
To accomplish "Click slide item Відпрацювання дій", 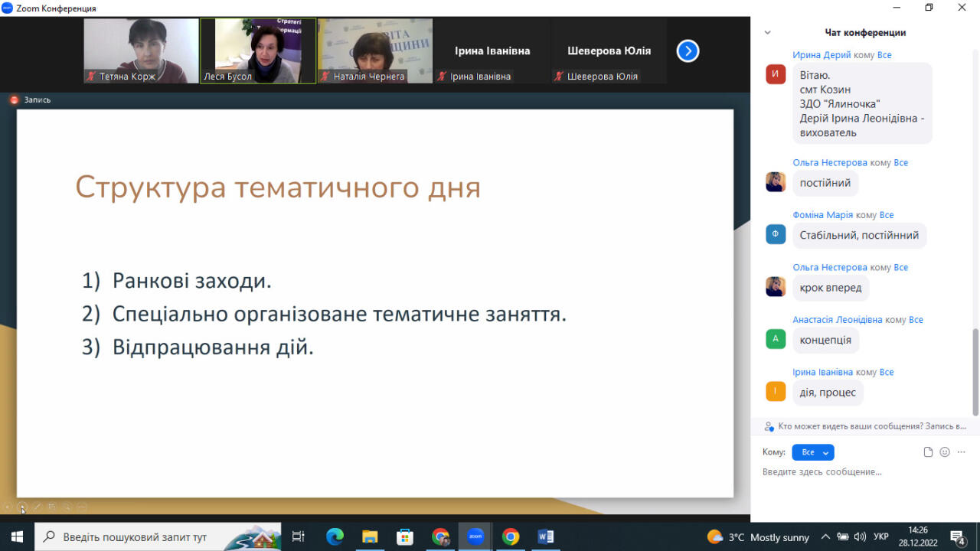I will click(x=213, y=347).
